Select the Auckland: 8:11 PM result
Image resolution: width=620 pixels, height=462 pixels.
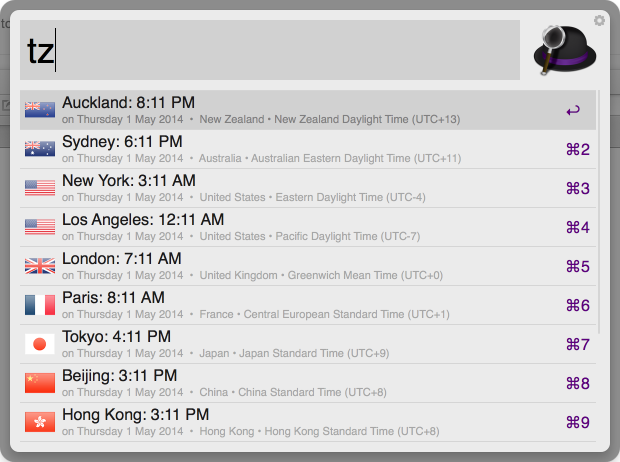[x=308, y=110]
